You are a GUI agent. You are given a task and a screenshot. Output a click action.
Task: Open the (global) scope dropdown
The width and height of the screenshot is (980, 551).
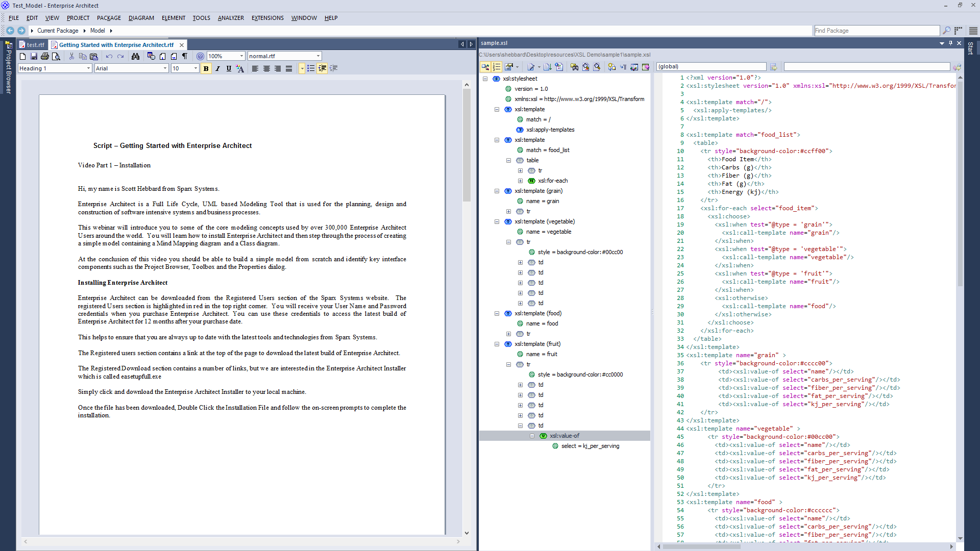click(x=711, y=67)
